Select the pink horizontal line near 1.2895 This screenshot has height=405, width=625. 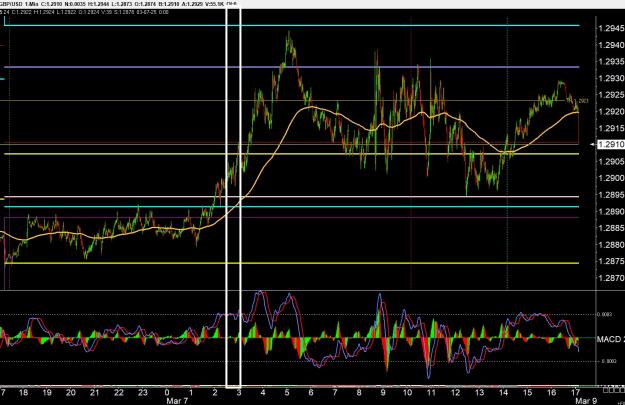[291, 197]
